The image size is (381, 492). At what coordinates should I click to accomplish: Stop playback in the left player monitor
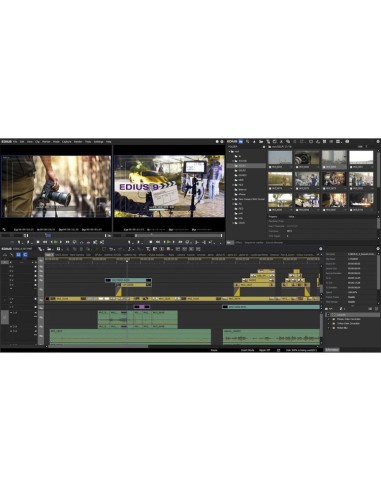(x=38, y=242)
